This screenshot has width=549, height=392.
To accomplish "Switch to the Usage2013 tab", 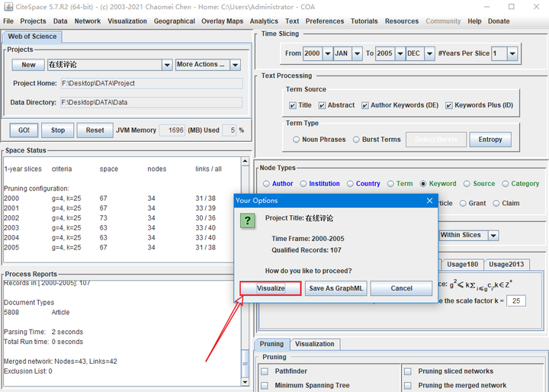I will point(507,264).
